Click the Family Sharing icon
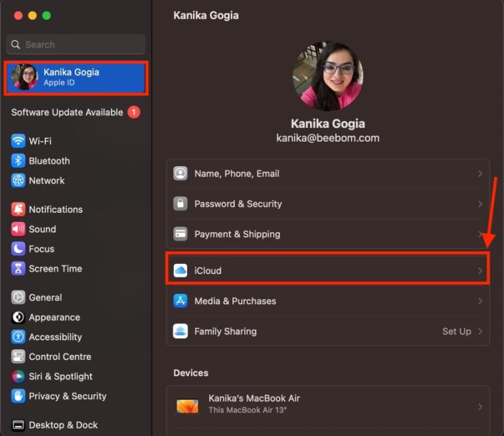This screenshot has width=504, height=436. click(180, 331)
